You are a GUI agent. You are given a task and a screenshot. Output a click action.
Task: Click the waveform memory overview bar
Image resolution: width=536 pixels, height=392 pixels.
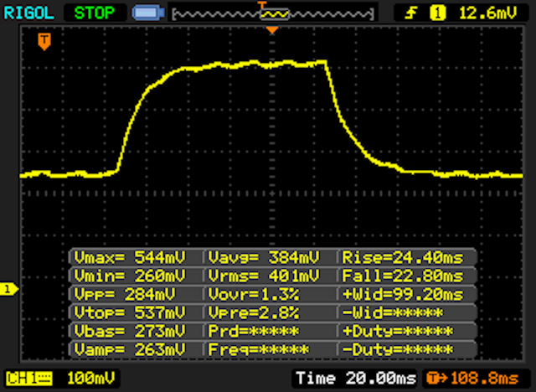coord(273,14)
